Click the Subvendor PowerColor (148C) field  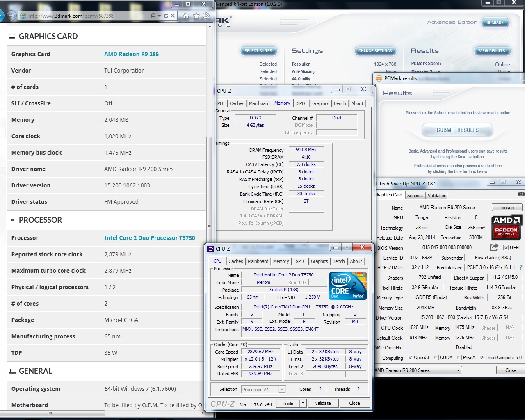[493, 258]
